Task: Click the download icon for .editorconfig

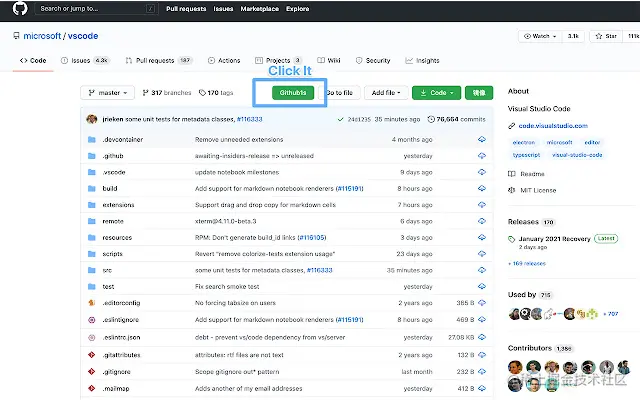Action: (x=482, y=303)
